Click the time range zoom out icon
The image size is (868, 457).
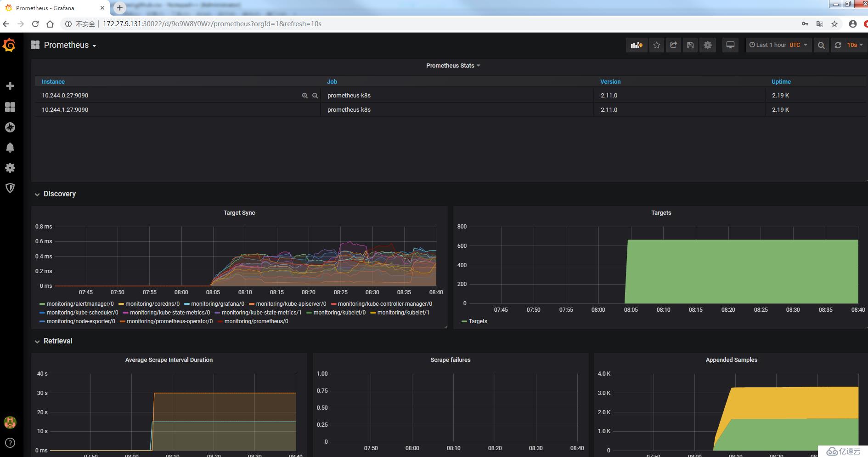pos(821,45)
